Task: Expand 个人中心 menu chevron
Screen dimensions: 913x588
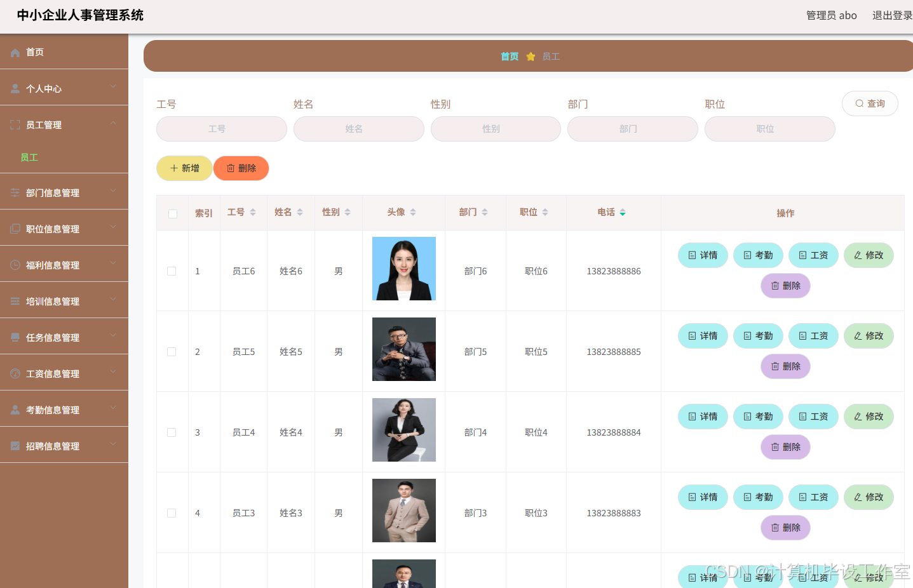Action: (113, 87)
